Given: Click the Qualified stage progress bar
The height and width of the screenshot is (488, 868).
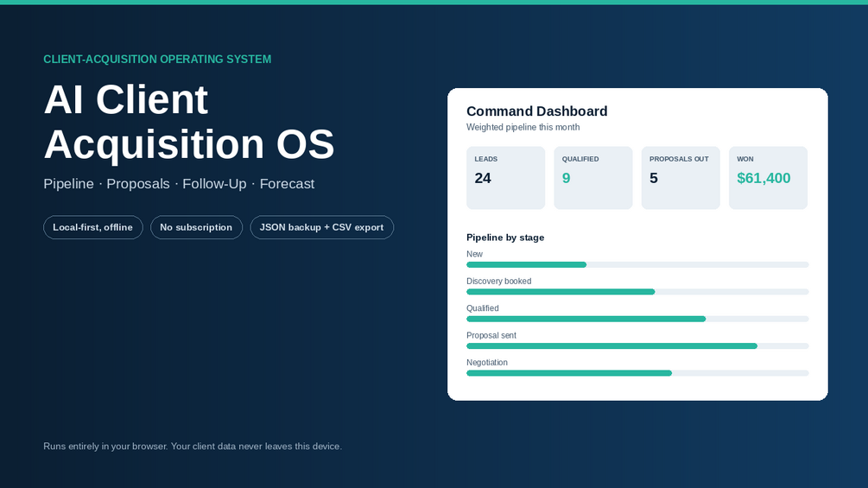Looking at the screenshot, I should [x=637, y=320].
